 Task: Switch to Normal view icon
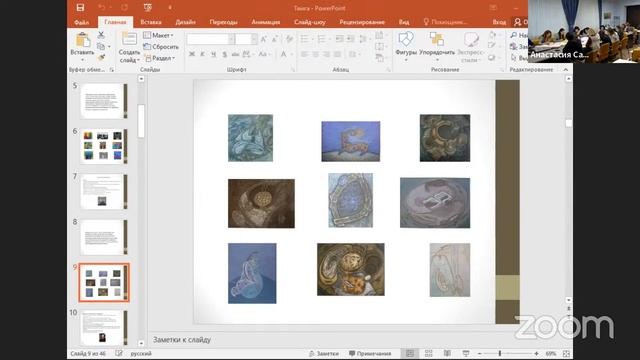tap(410, 353)
